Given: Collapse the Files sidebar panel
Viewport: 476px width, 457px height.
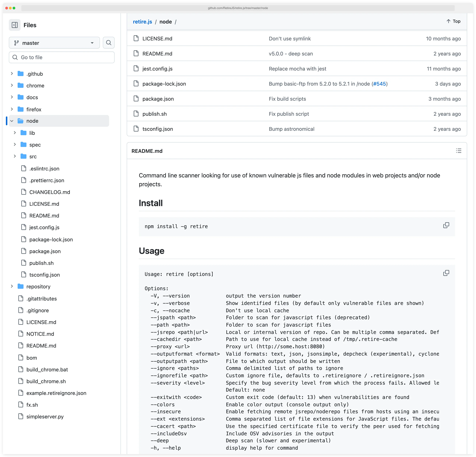Looking at the screenshot, I should (x=15, y=25).
